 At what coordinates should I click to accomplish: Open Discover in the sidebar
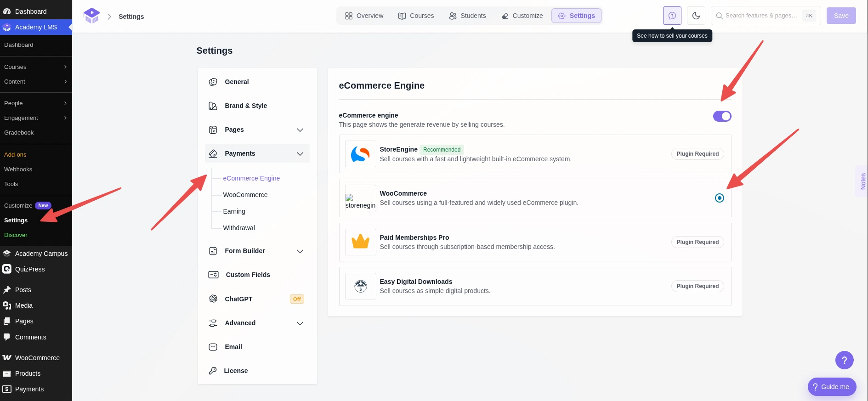[16, 235]
